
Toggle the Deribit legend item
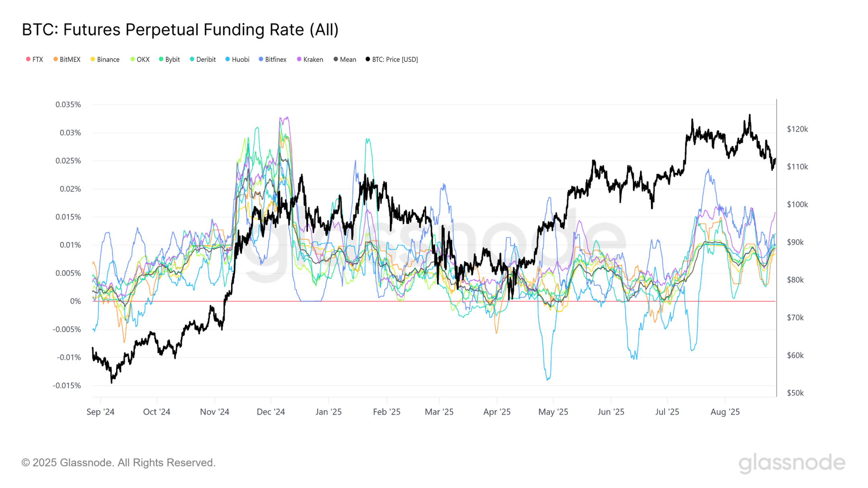[x=203, y=59]
